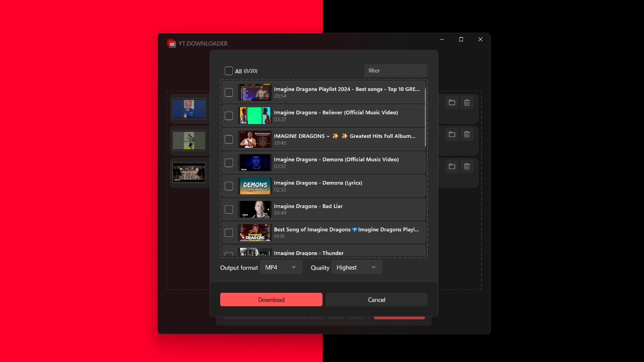Click title 'Imagine Dragons - Demons (Official Music Video)'
The width and height of the screenshot is (644, 362).
tap(336, 159)
